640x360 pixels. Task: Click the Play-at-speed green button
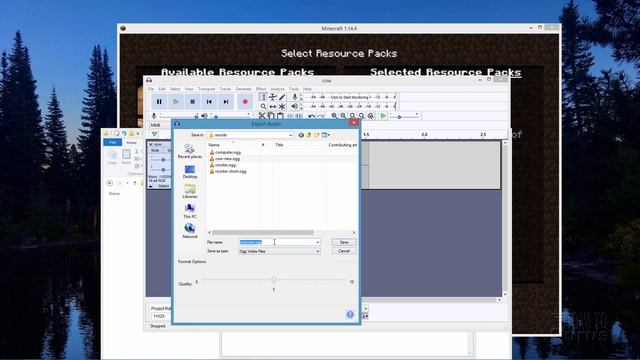(383, 116)
